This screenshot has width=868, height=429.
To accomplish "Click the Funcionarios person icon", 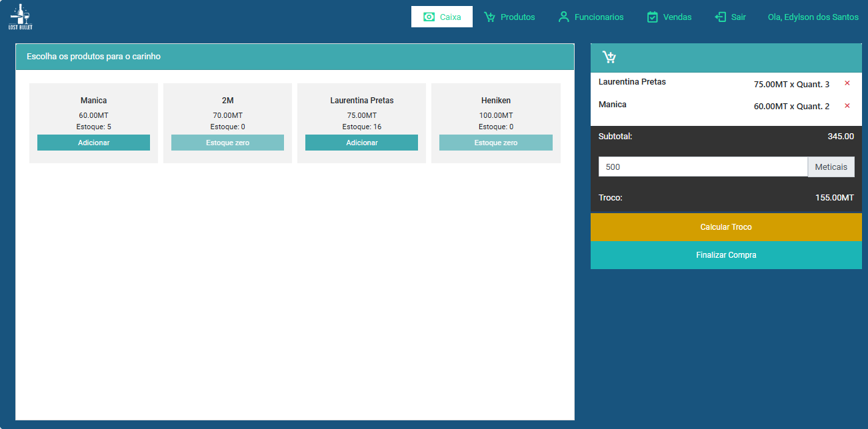I will (564, 17).
